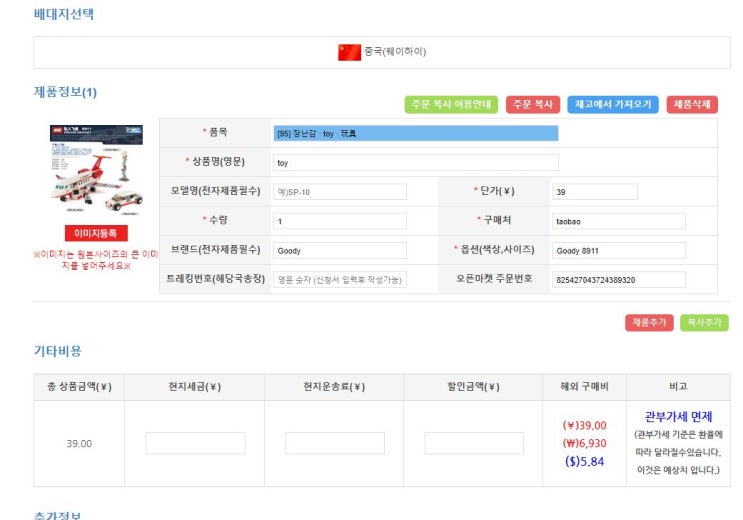Image resolution: width=743 pixels, height=520 pixels.
Task: Click the 기타비용 heading
Action: 57,351
